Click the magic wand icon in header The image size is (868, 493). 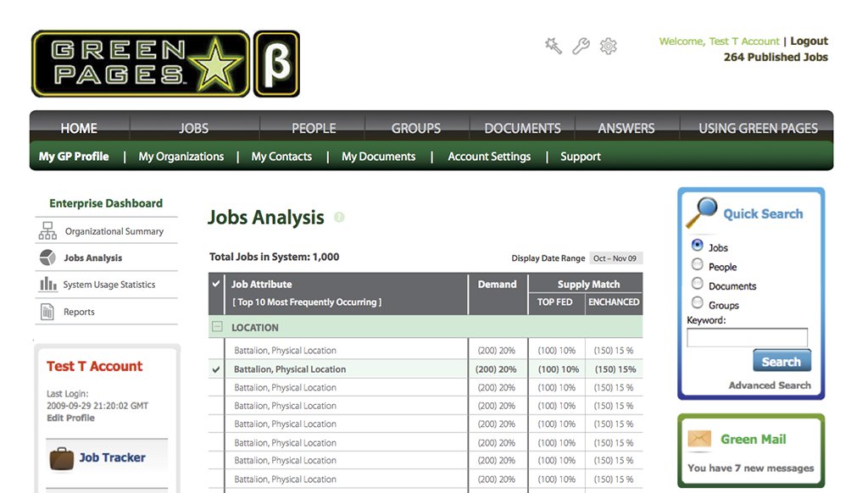(x=554, y=46)
